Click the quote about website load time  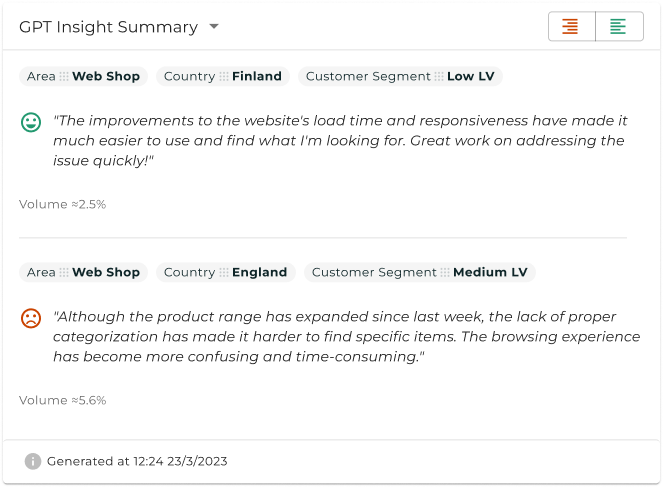click(x=340, y=140)
